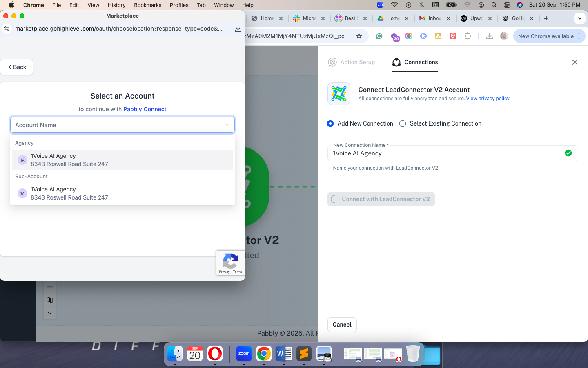Open the Pabbly Connect link
Screen dimensions: 588x368
click(x=145, y=109)
